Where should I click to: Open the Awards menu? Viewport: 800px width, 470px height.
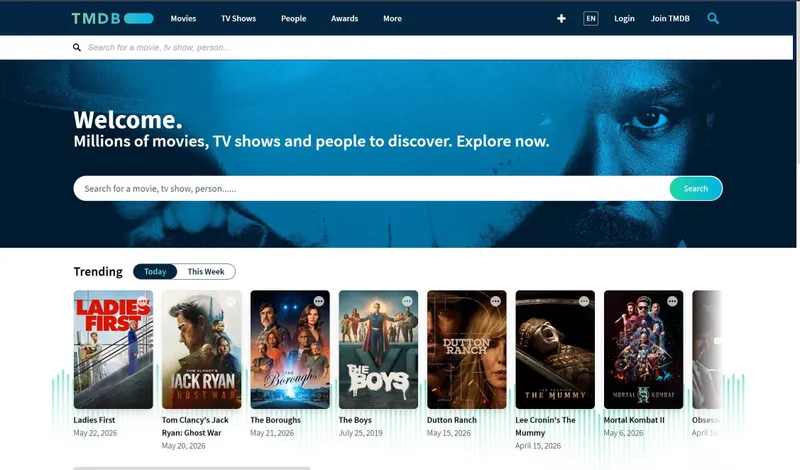tap(344, 18)
